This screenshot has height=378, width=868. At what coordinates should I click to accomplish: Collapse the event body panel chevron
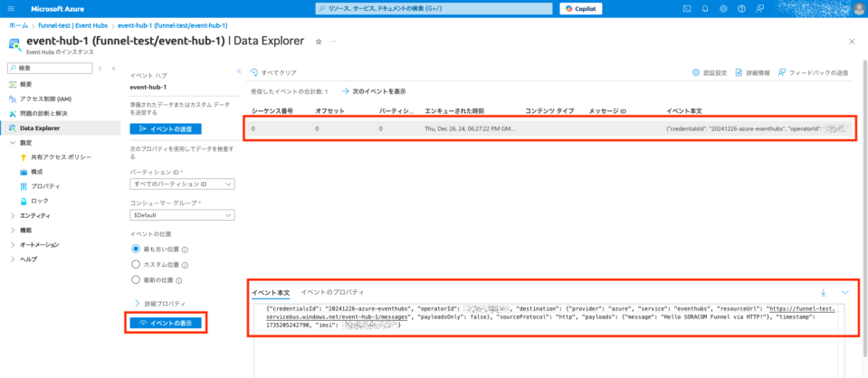844,292
